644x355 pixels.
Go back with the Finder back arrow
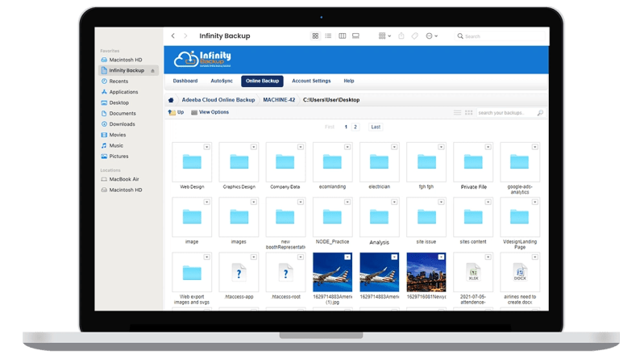tap(173, 35)
